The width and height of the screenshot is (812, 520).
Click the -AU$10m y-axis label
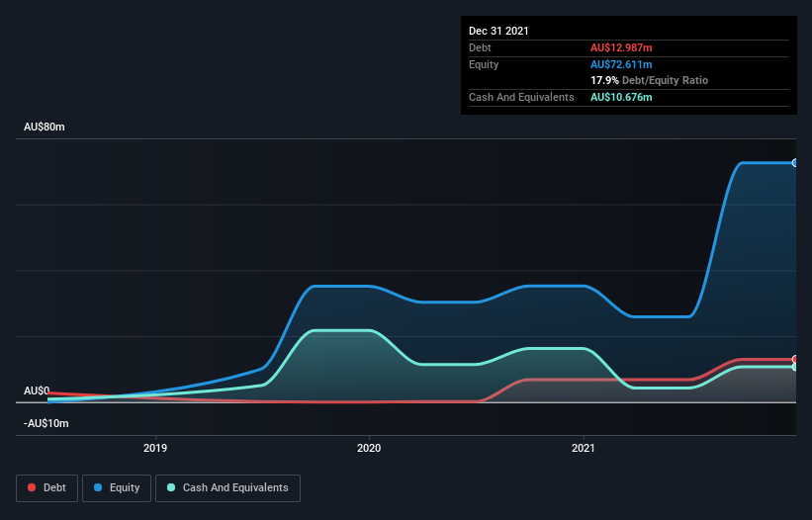(x=46, y=423)
